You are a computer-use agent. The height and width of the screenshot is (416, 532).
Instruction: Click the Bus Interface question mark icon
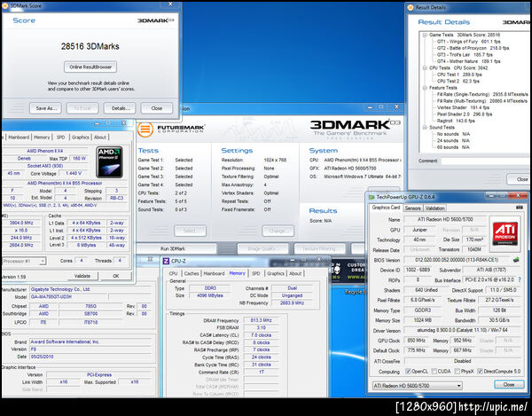click(x=520, y=280)
